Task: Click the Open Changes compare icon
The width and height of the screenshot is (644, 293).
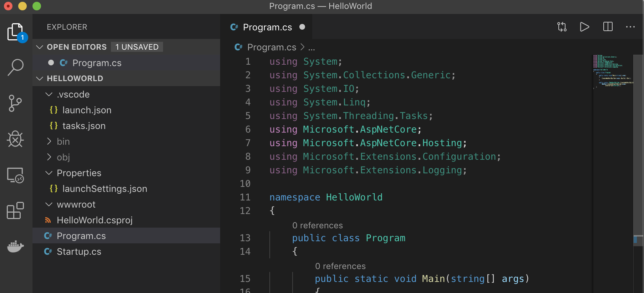Action: pyautogui.click(x=562, y=27)
